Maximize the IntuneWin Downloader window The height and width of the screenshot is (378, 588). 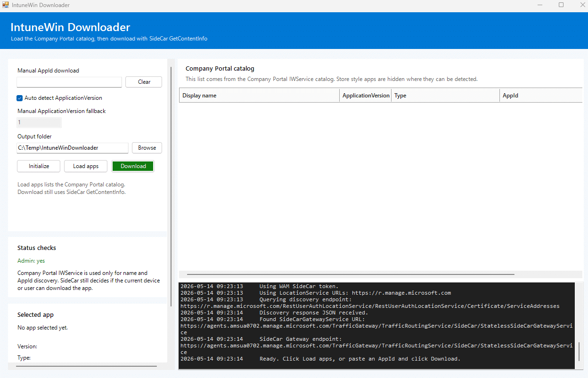[561, 5]
